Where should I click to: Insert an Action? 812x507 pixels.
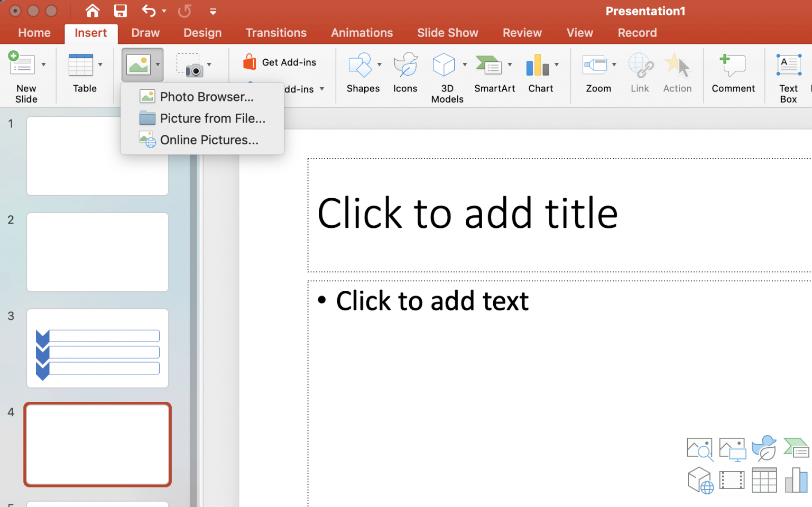coord(677,74)
